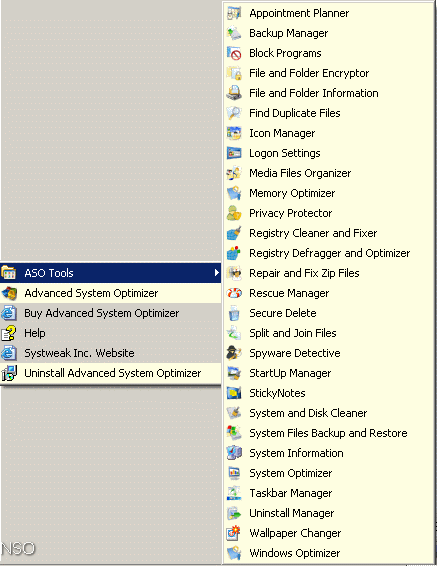Launch Advanced System Optimizer from the menu
The image size is (437, 566).
click(110, 293)
